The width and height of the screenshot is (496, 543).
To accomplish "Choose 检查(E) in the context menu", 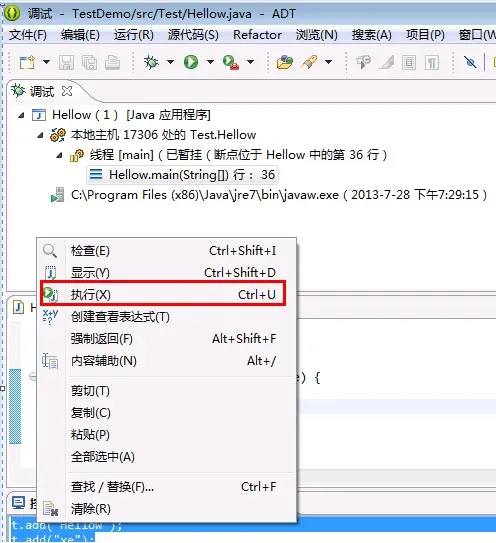I will point(163,250).
